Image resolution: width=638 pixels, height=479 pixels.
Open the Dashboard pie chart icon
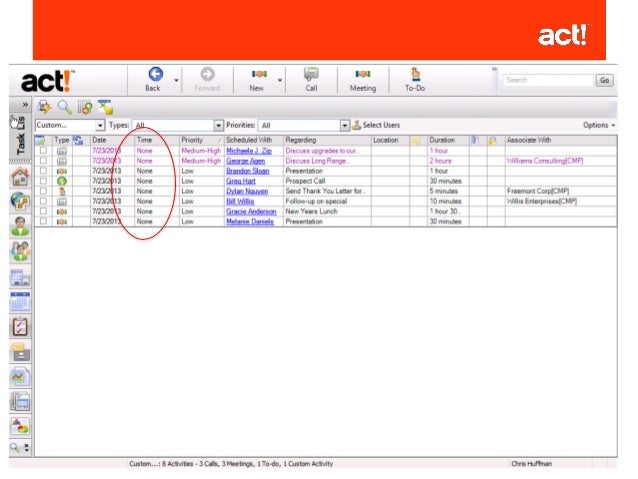(x=20, y=426)
